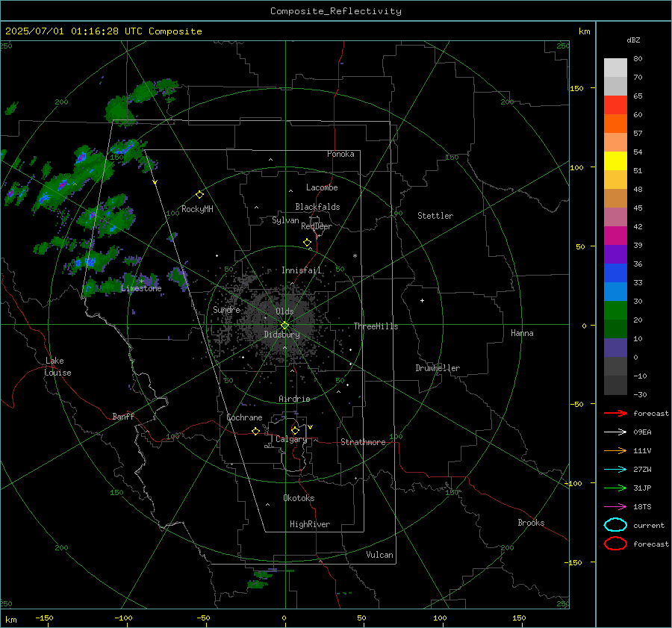Click the Sundre label
672x628 pixels.
(x=227, y=309)
